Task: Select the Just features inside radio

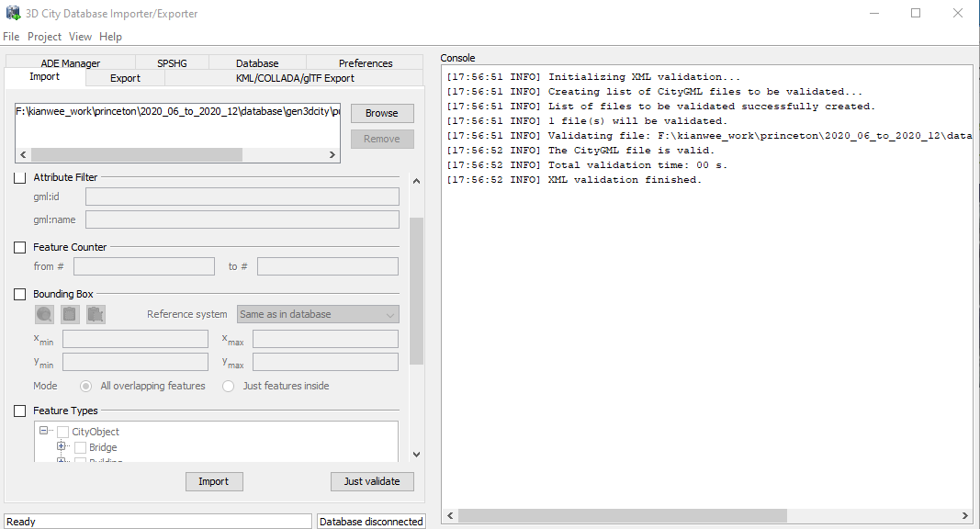Action: click(x=228, y=387)
